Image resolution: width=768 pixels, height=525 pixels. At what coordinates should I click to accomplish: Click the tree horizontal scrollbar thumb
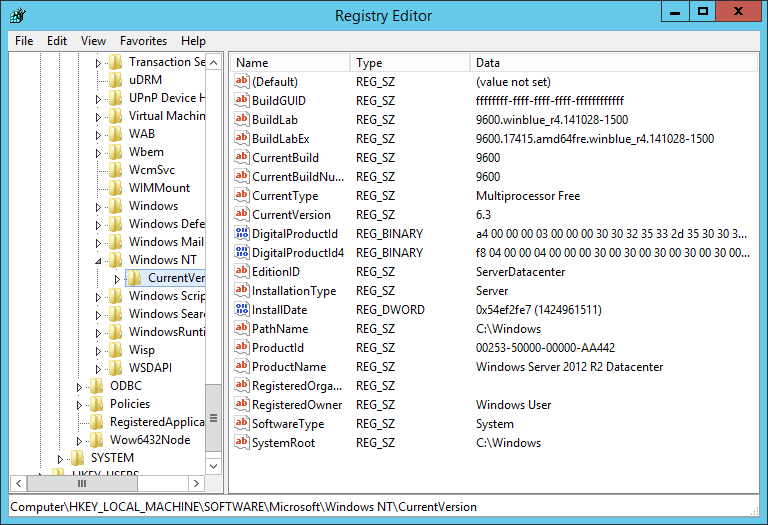82,483
